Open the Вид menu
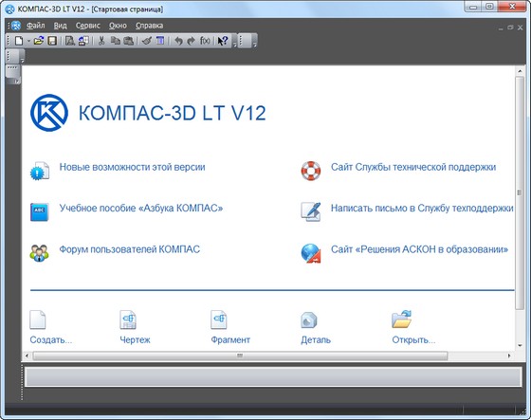 coord(61,26)
